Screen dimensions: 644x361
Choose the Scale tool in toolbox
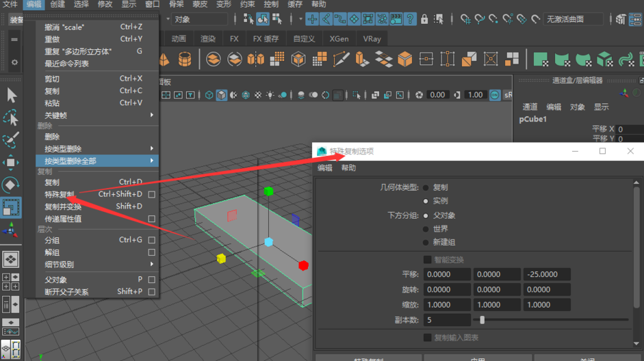[x=11, y=207]
